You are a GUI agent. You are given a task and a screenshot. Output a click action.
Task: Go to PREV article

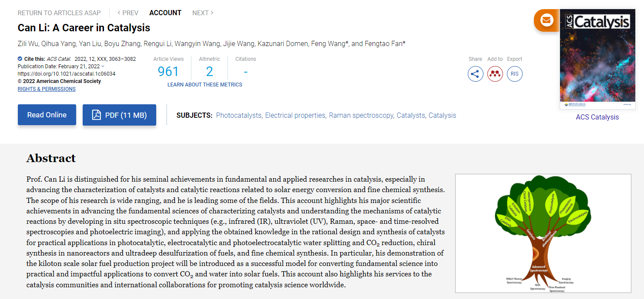[128, 13]
